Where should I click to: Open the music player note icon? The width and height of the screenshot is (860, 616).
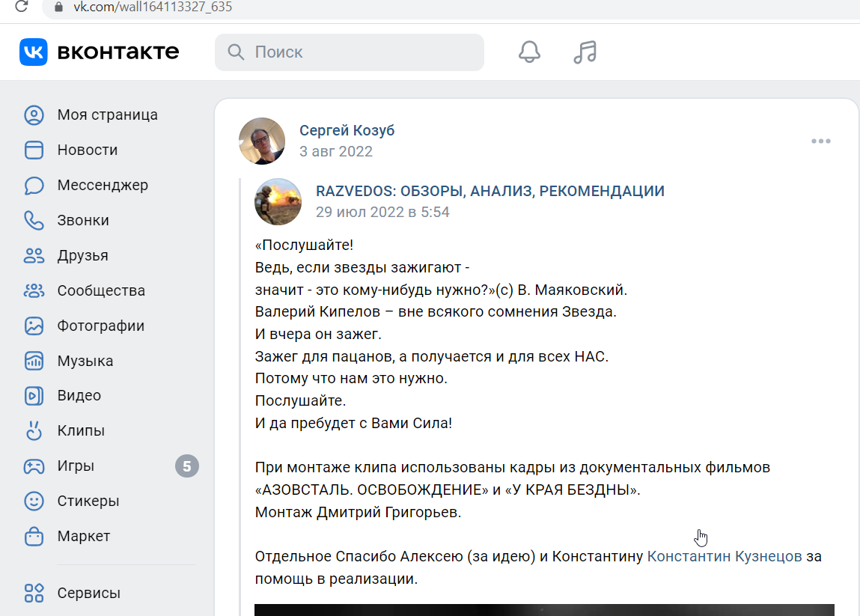[x=585, y=52]
